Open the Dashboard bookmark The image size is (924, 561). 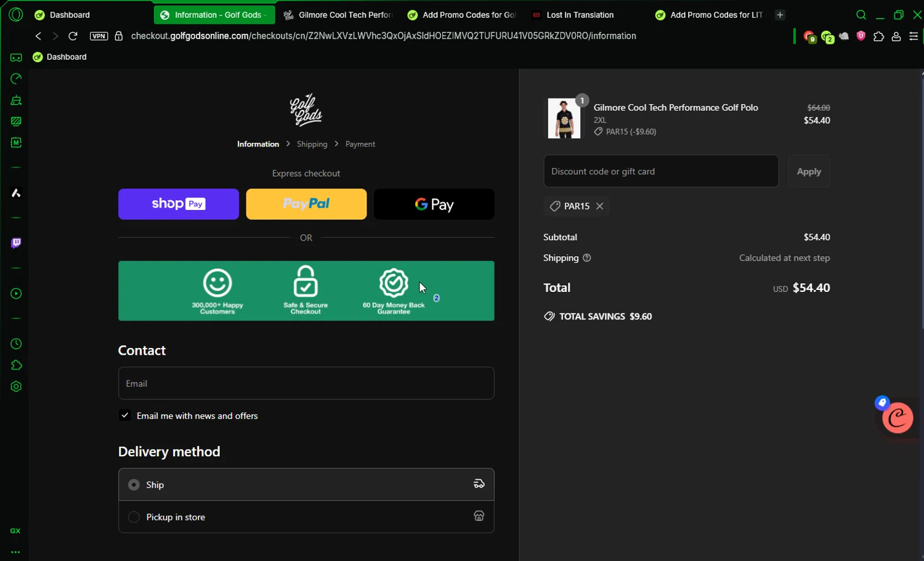point(60,57)
